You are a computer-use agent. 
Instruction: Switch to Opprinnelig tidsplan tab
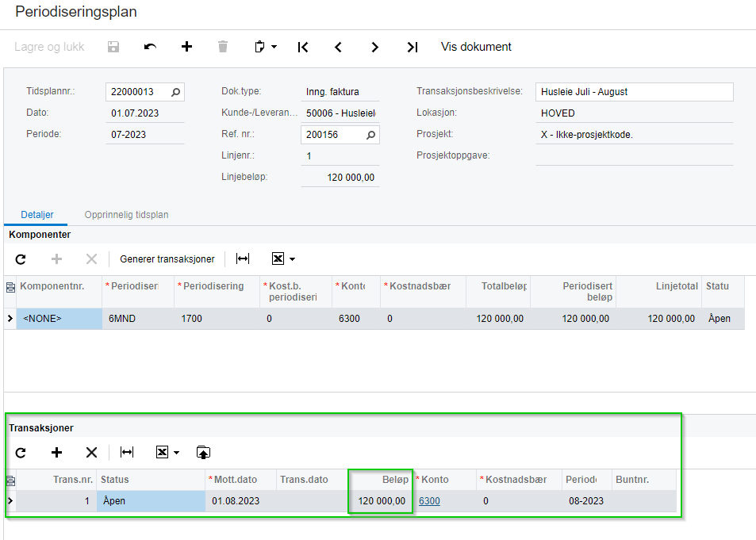coord(126,214)
